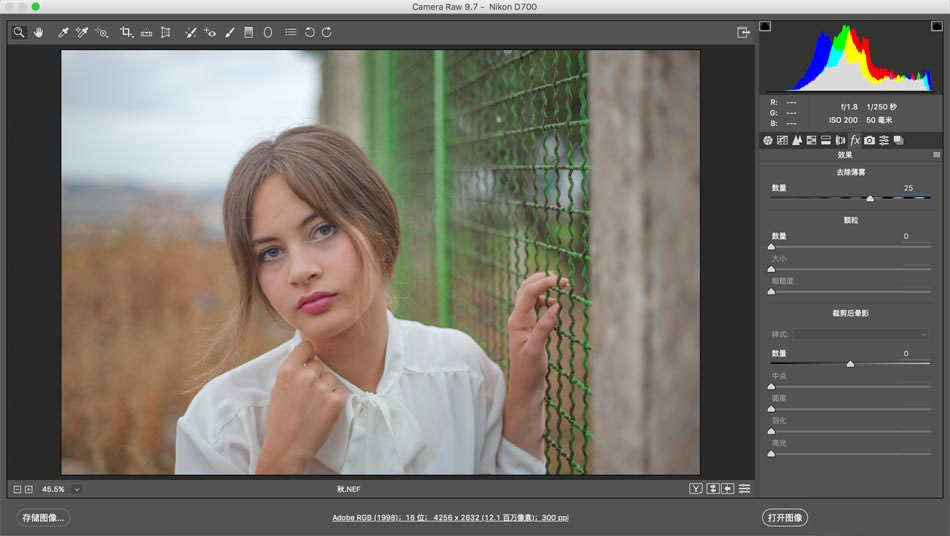950x536 pixels.
Task: Click the 存储图像 save image button
Action: tap(43, 517)
